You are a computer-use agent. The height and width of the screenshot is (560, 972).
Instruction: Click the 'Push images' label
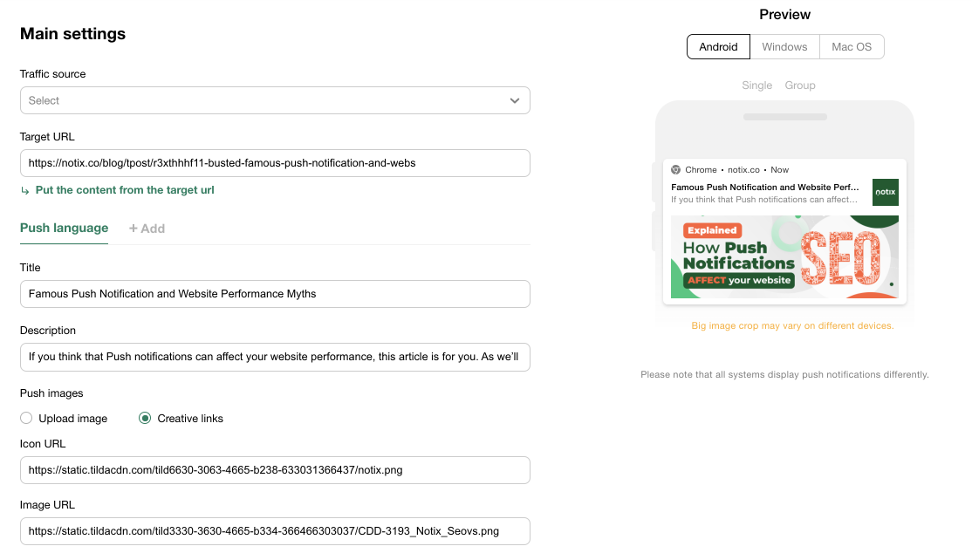point(51,393)
